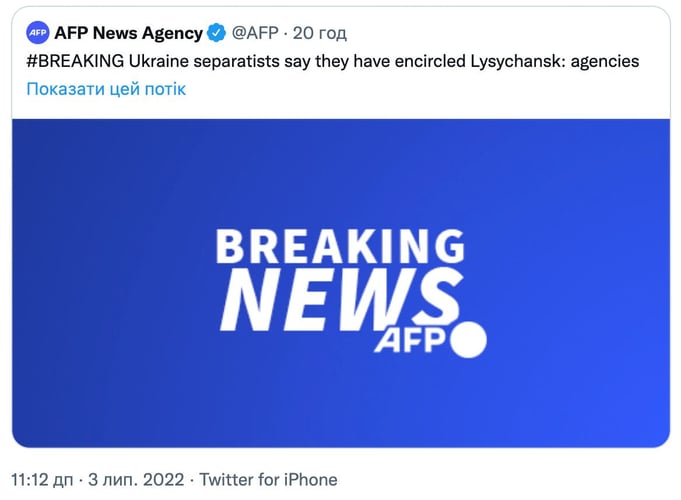Click the word agencies in the tweet
Screen dimensions: 681x500
pyautogui.click(x=605, y=61)
